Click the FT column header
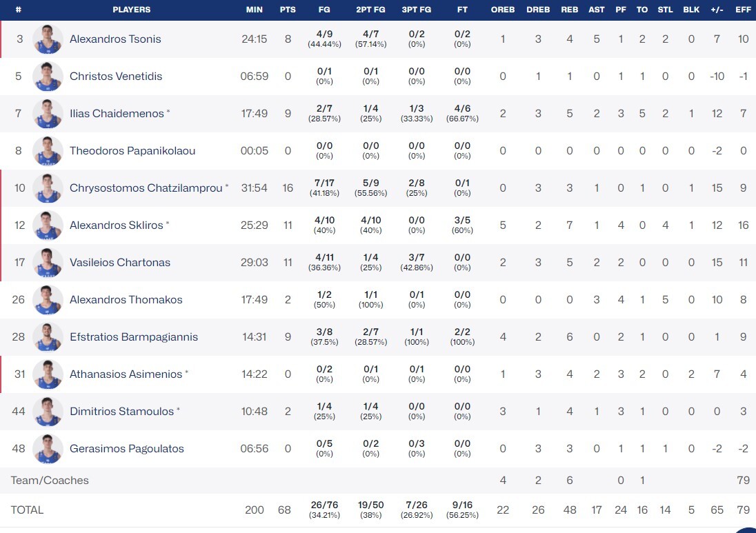Screen dimensions: 756x533 click(x=462, y=10)
